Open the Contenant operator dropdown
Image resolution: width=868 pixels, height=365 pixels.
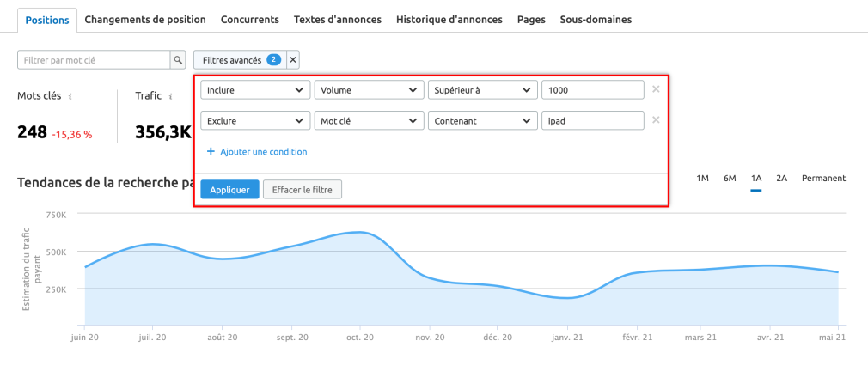click(x=482, y=121)
